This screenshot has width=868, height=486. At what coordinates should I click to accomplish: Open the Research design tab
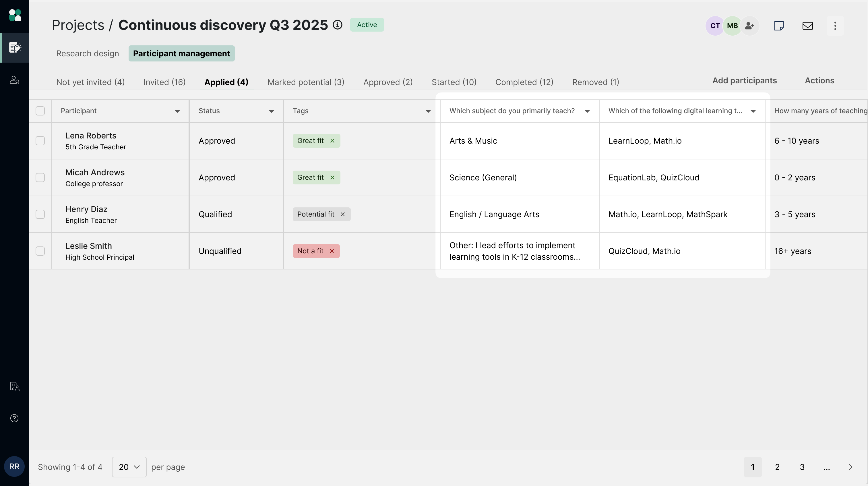pos(87,53)
